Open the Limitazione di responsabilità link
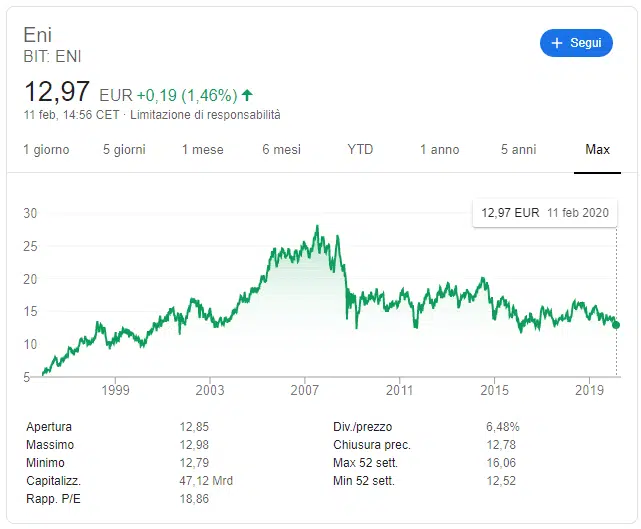The image size is (641, 529). pyautogui.click(x=205, y=115)
